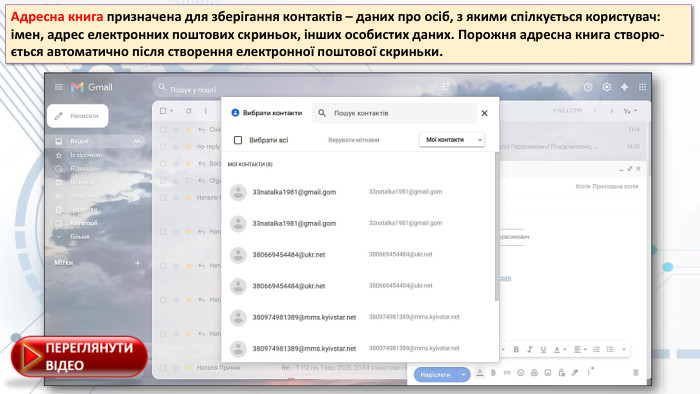Insert a photo with the image icon
Image resolution: width=700 pixels, height=394 pixels.
[548, 372]
